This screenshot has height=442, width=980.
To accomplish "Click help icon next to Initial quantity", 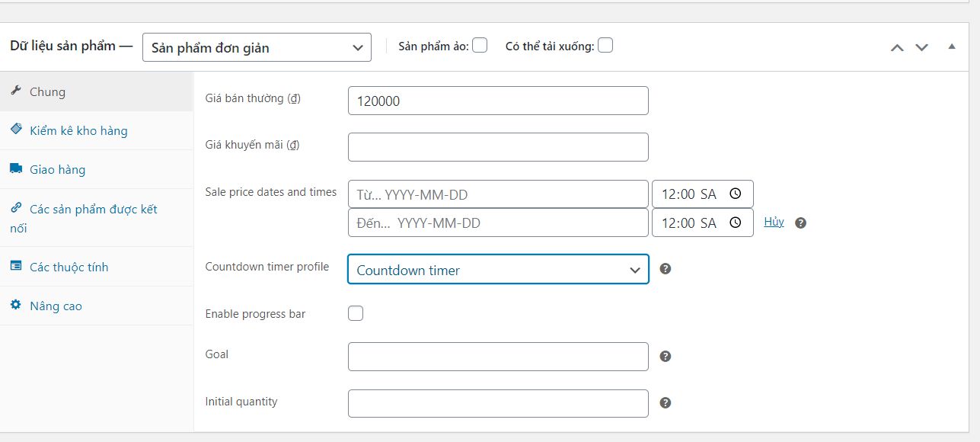I will [665, 403].
